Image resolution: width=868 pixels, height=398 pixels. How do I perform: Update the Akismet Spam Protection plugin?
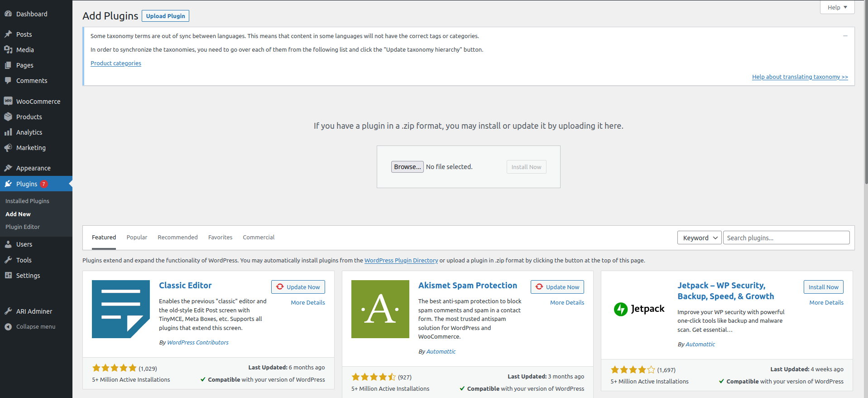click(x=557, y=287)
